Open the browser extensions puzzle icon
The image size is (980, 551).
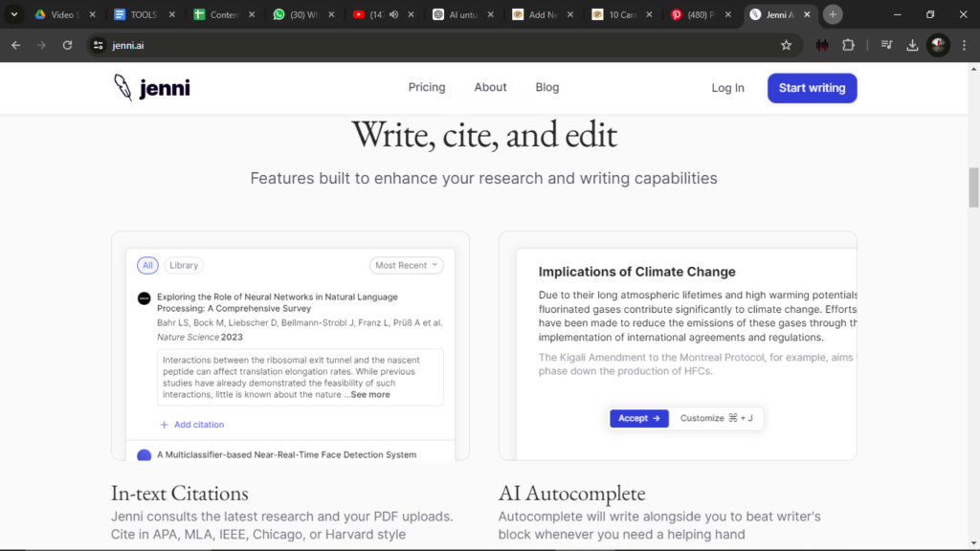pos(848,45)
